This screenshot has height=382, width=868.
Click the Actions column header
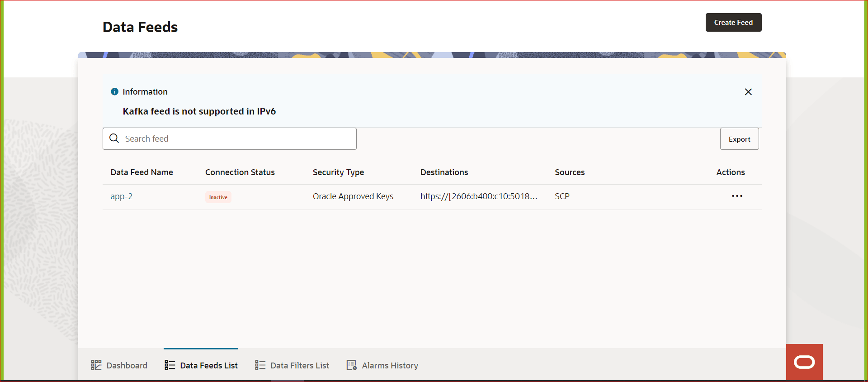(x=731, y=172)
